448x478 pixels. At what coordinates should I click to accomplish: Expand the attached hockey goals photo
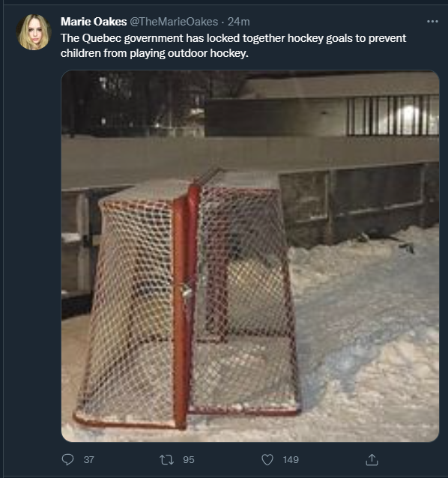(x=250, y=256)
